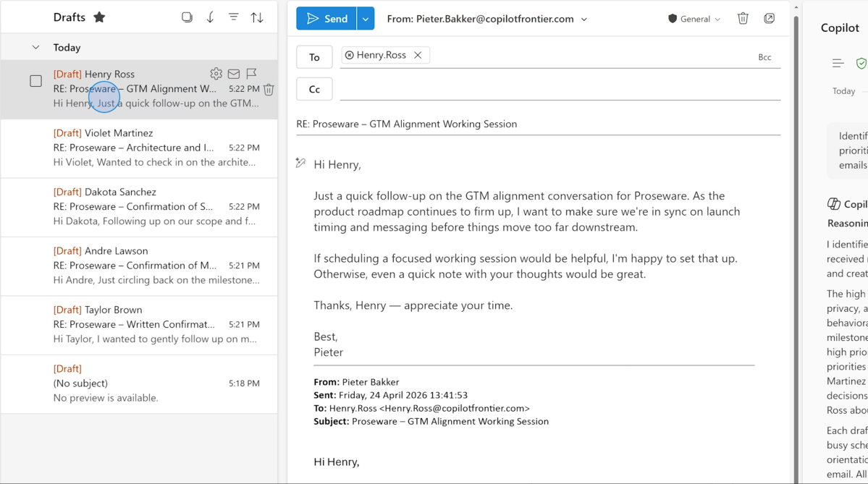Pop out the email into a new window
The width and height of the screenshot is (868, 484).
click(x=769, y=17)
